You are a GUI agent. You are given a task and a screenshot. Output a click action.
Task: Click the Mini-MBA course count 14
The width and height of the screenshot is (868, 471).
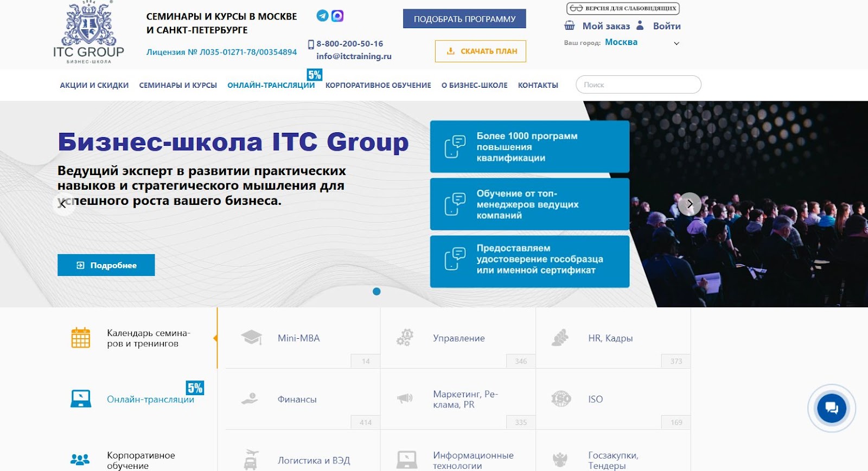tap(366, 361)
